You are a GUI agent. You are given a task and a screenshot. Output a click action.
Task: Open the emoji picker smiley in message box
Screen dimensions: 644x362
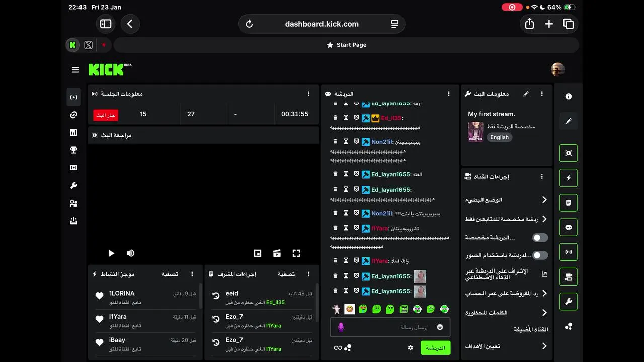440,327
